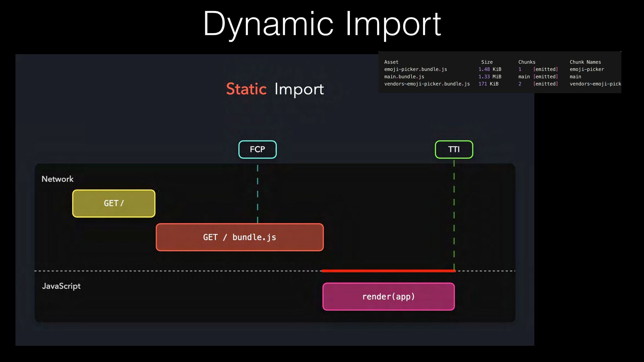Click the [emitted] tag in the main.bundle.js row

pos(546,77)
